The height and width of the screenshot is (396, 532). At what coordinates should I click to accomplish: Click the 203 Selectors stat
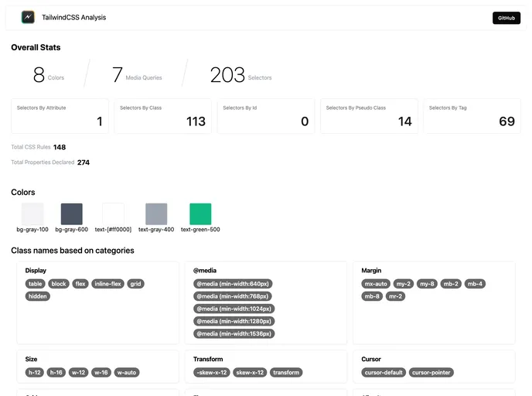click(241, 75)
